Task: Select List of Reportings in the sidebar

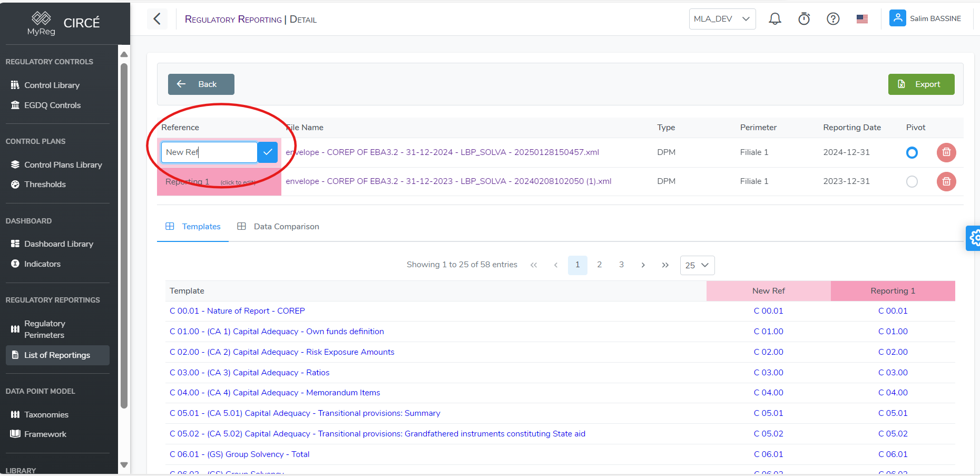Action: [x=57, y=355]
